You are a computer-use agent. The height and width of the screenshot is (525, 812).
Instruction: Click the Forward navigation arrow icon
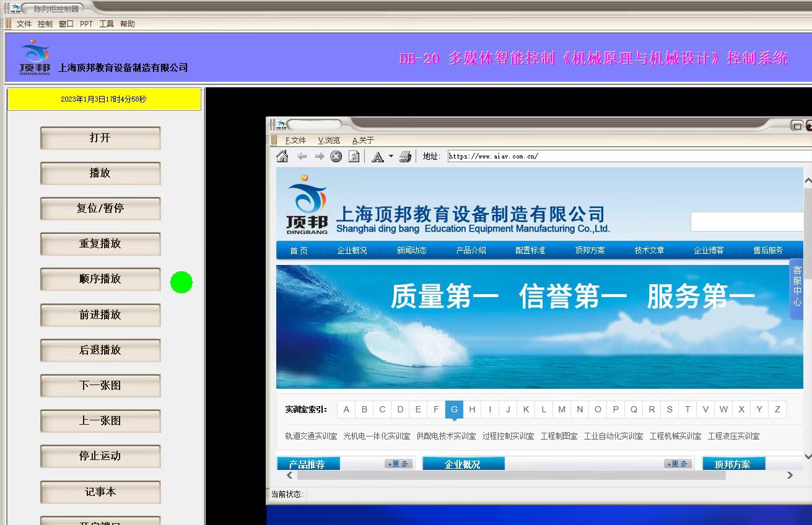(320, 156)
